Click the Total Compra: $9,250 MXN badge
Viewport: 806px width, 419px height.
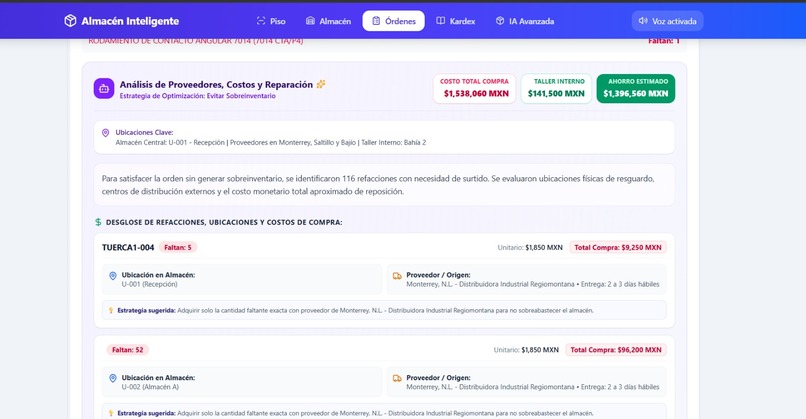[618, 247]
